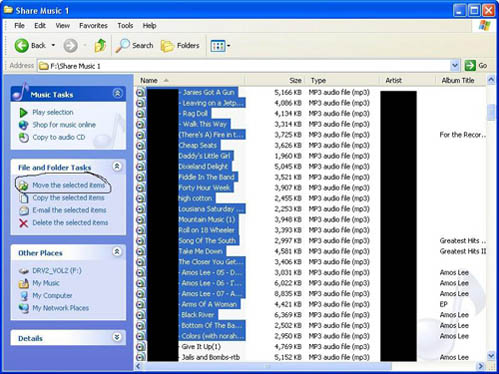Open the Edit menu
Screen dimensions: 499x374
(40, 26)
